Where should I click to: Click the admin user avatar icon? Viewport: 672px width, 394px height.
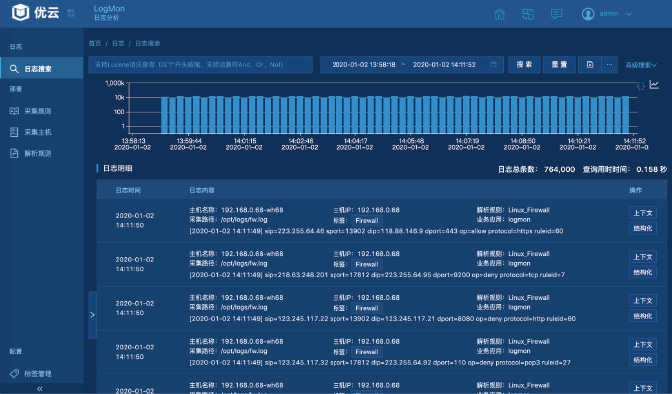pyautogui.click(x=588, y=14)
